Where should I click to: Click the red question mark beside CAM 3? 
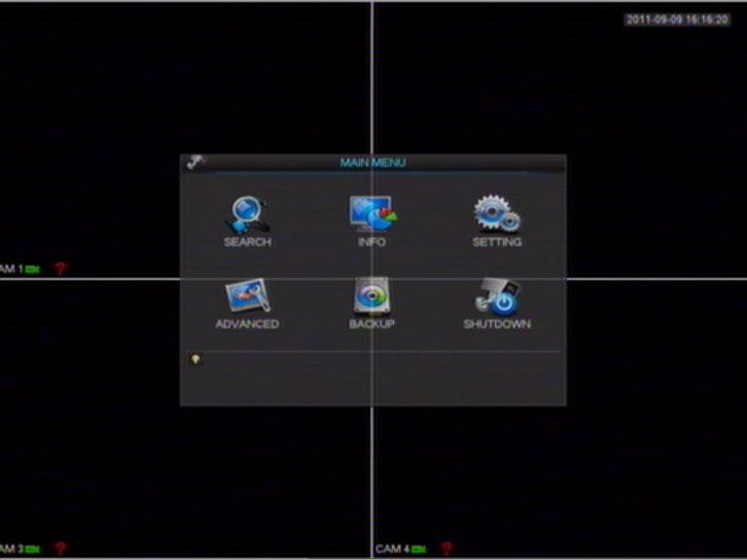[59, 549]
